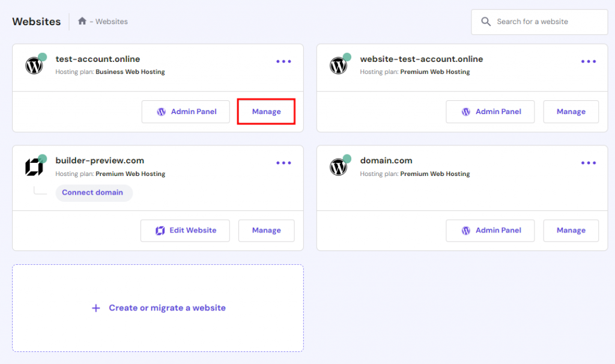Click Edit Website on builder-preview.com card
Viewport: 615px width, 364px height.
185,230
